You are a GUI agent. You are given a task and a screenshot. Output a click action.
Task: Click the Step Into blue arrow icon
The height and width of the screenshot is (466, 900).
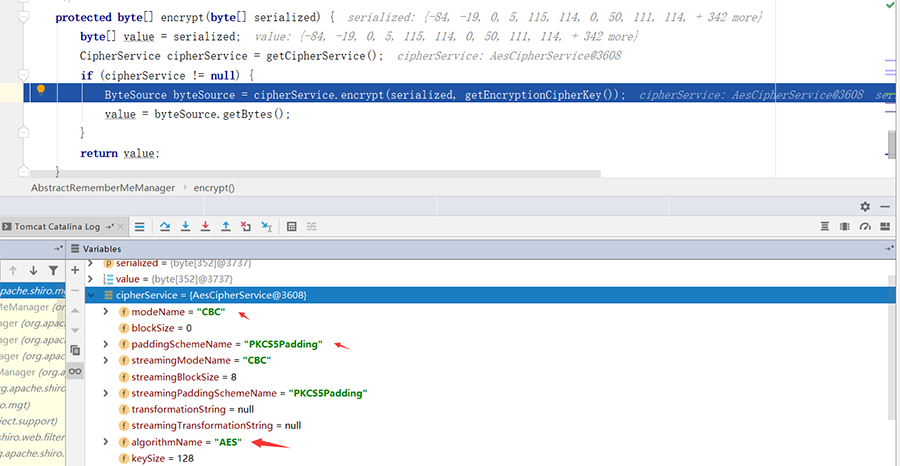(x=185, y=227)
